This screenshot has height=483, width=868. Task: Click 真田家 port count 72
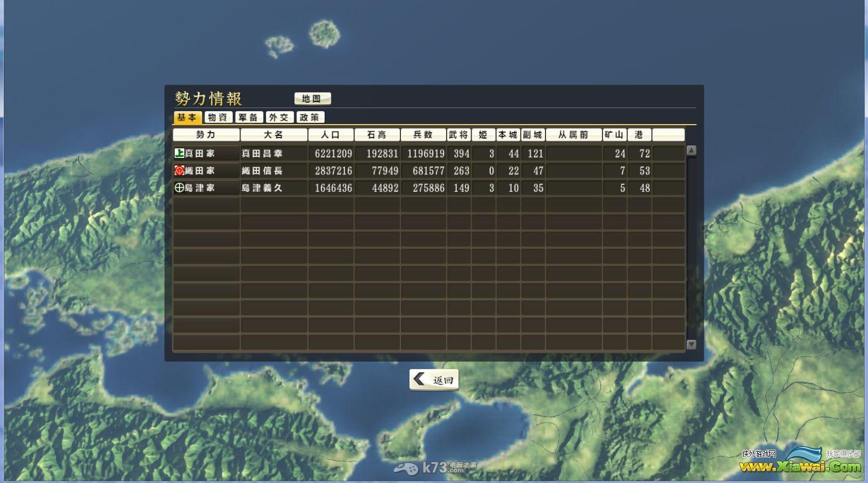click(x=645, y=153)
